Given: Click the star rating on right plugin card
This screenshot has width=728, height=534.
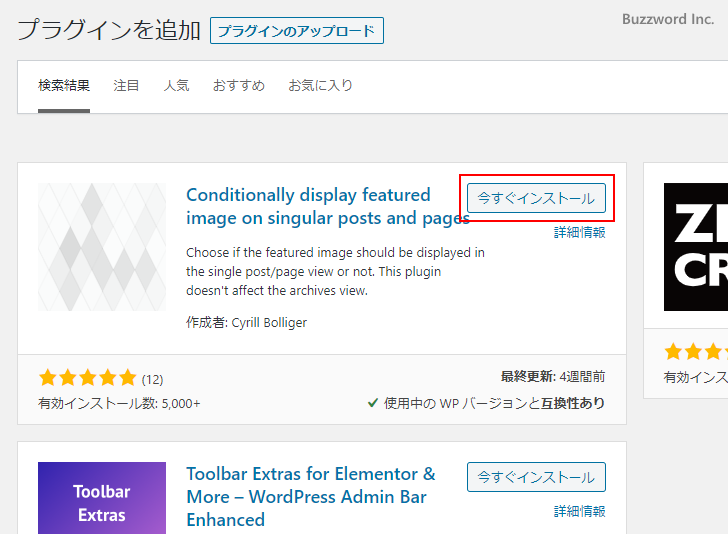Looking at the screenshot, I should click(x=696, y=352).
